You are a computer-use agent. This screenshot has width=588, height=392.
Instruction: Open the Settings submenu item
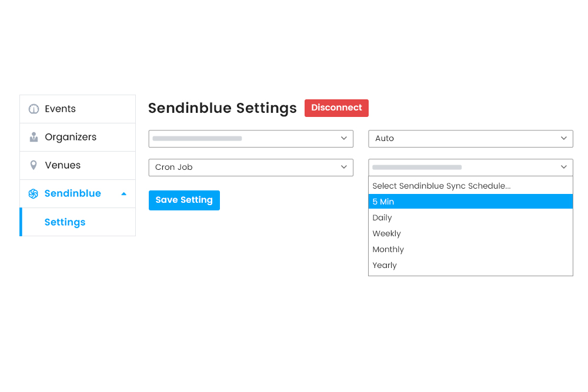[65, 222]
